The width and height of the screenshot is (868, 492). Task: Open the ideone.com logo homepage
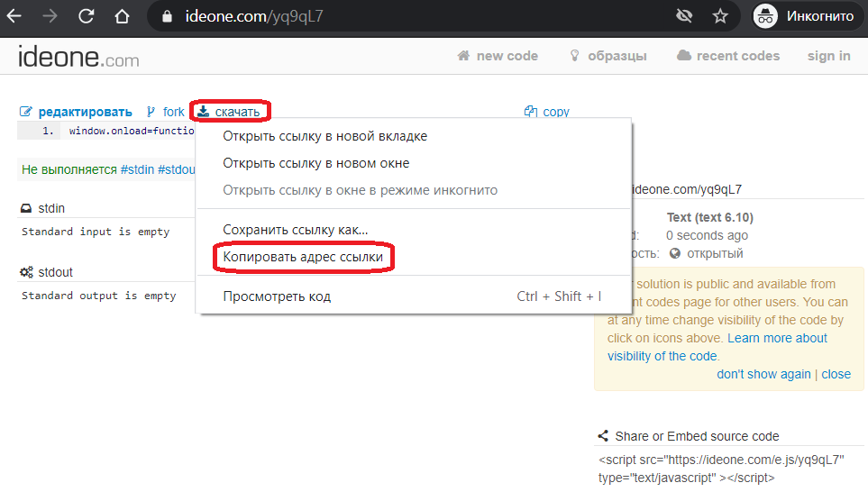pos(78,57)
